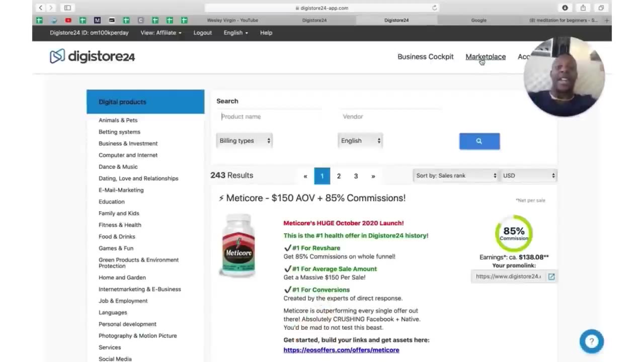The width and height of the screenshot is (644, 362).
Task: Select Personal development category
Action: click(127, 324)
